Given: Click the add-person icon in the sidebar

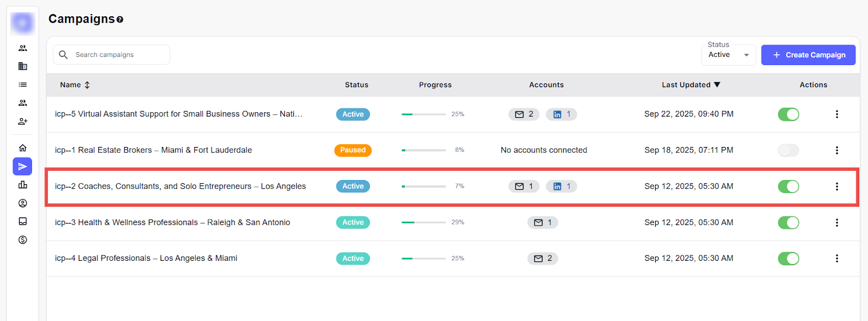Looking at the screenshot, I should tap(23, 121).
